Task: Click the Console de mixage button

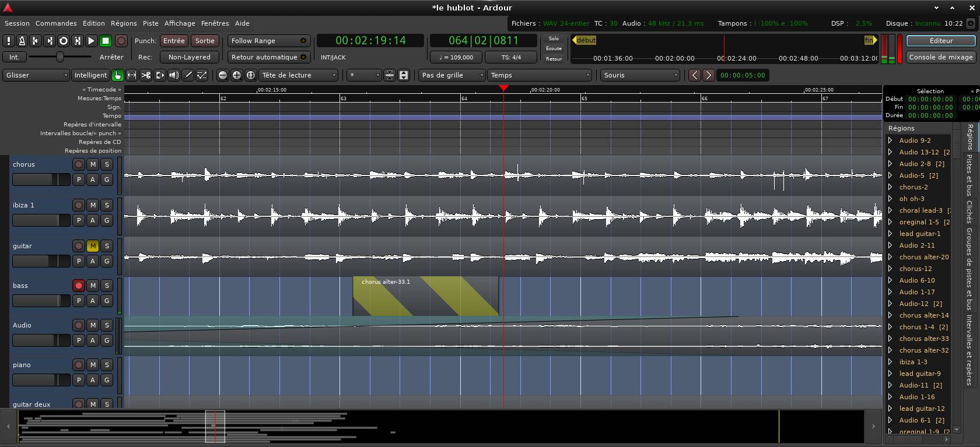Action: (x=940, y=57)
